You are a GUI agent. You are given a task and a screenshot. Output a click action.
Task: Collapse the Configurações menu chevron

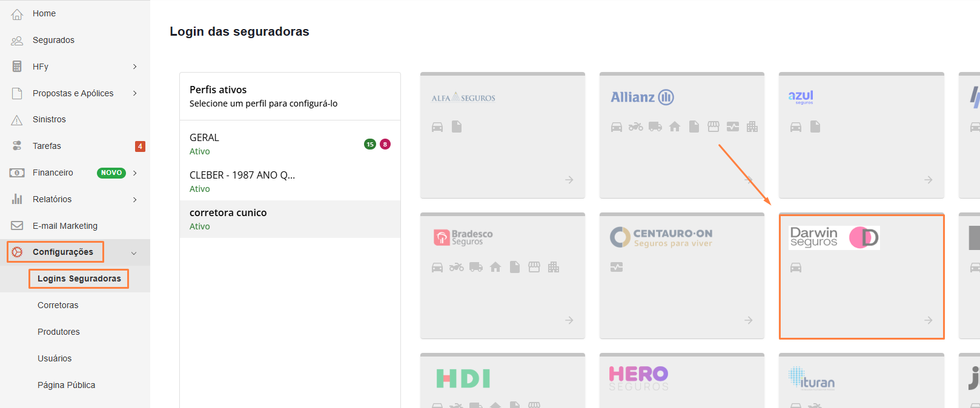tap(134, 253)
